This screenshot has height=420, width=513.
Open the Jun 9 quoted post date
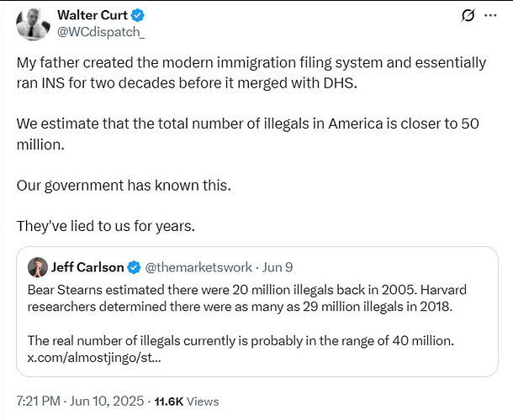[278, 267]
